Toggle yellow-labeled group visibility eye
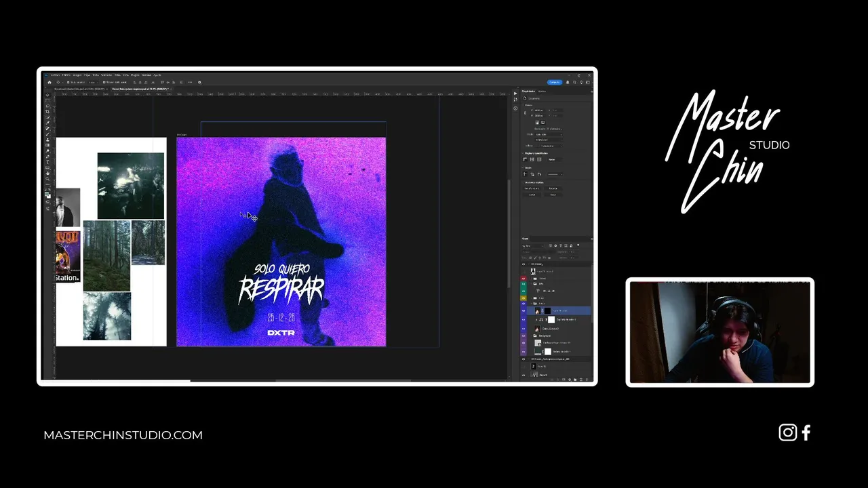The image size is (868, 488). point(524,298)
